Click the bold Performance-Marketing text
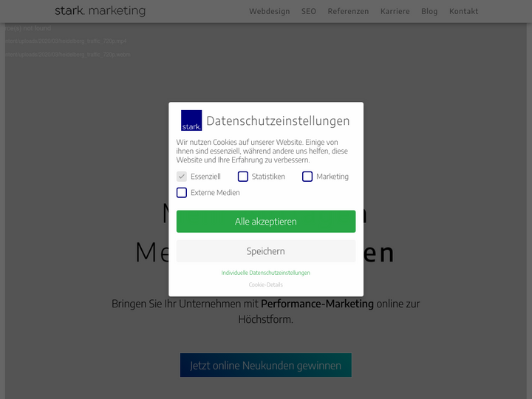 click(317, 304)
